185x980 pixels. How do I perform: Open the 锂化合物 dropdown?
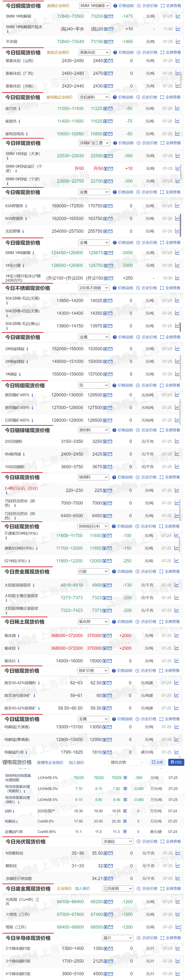point(128,762)
